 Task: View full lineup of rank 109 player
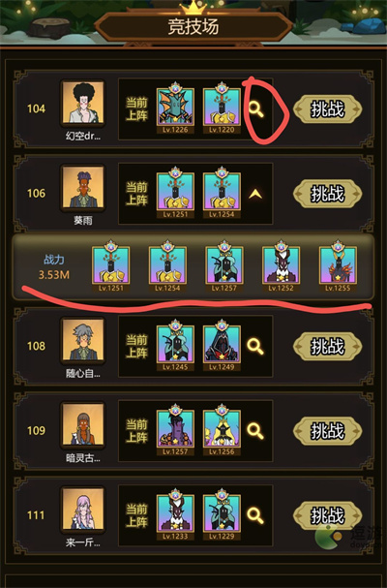point(255,431)
